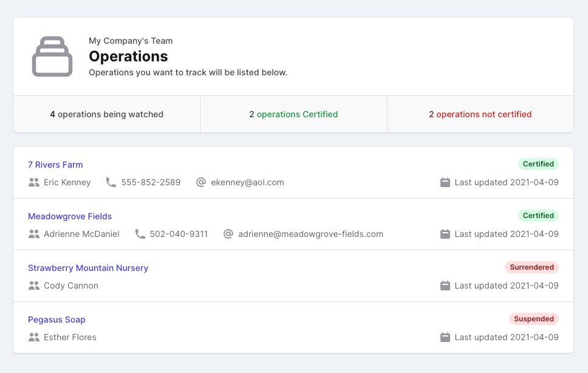Click the phone icon next to 555-852-2589
Viewport: 588px width, 373px height.
coord(111,182)
